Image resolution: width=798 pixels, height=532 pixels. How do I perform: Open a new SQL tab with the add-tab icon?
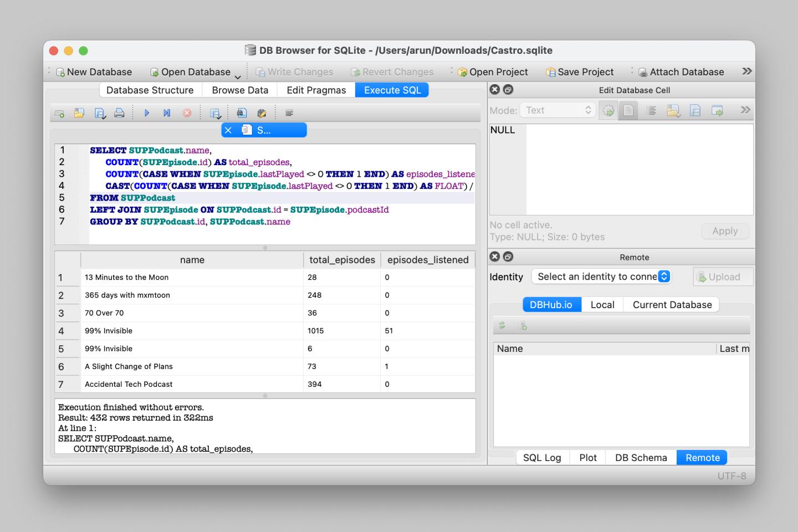point(59,113)
